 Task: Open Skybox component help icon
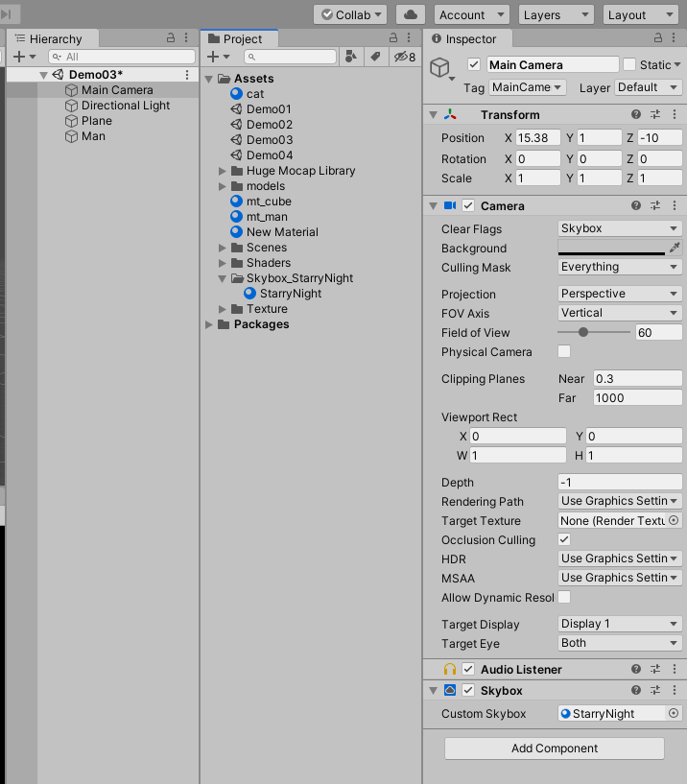[636, 690]
